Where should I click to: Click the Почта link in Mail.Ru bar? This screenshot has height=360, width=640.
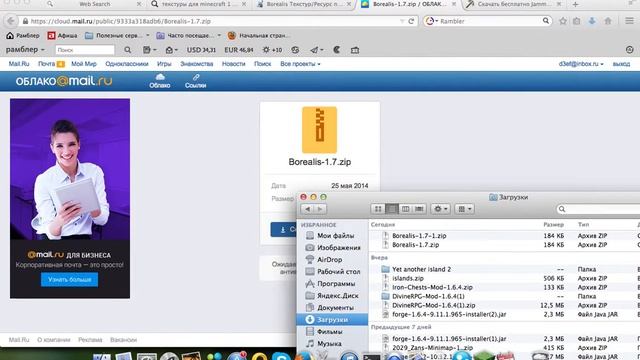(46, 64)
